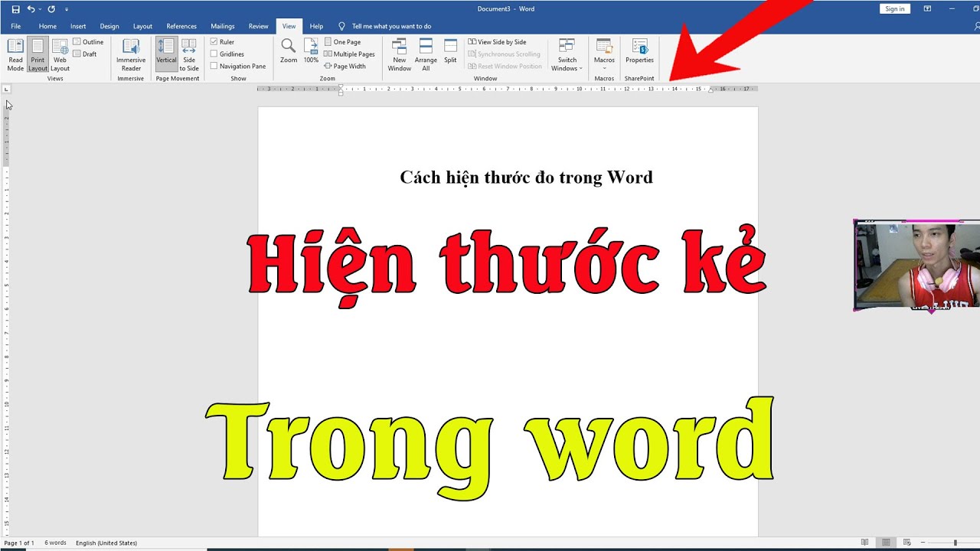Switch to Read Mode view
980x551 pixels.
click(x=15, y=55)
